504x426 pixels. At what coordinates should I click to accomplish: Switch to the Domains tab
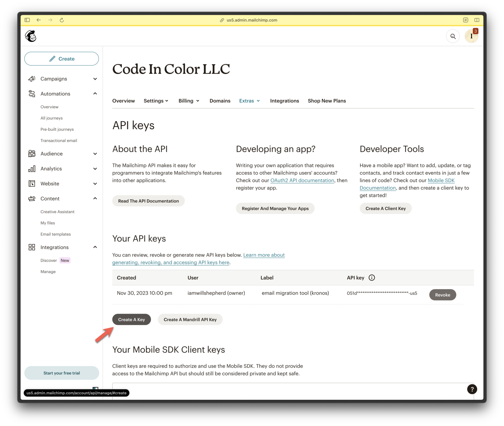coord(220,101)
